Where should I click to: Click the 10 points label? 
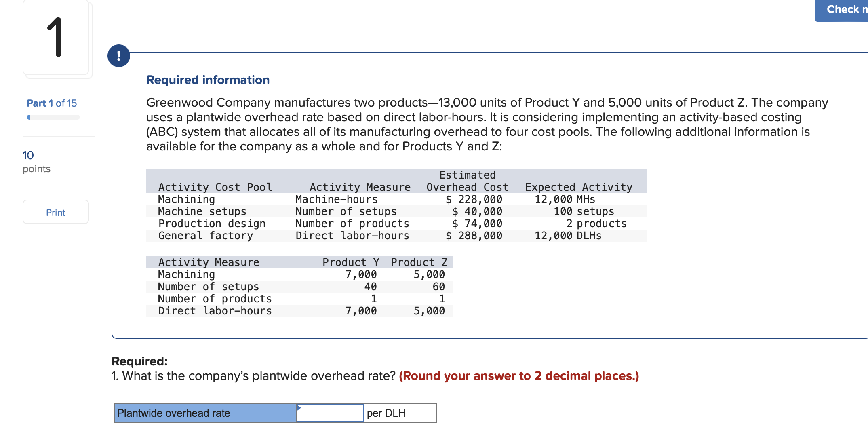(x=36, y=162)
